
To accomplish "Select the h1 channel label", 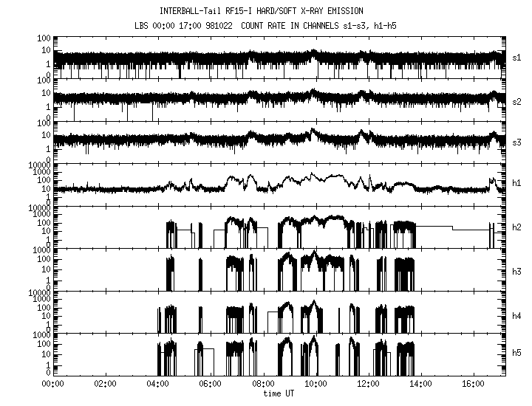I will click(516, 183).
